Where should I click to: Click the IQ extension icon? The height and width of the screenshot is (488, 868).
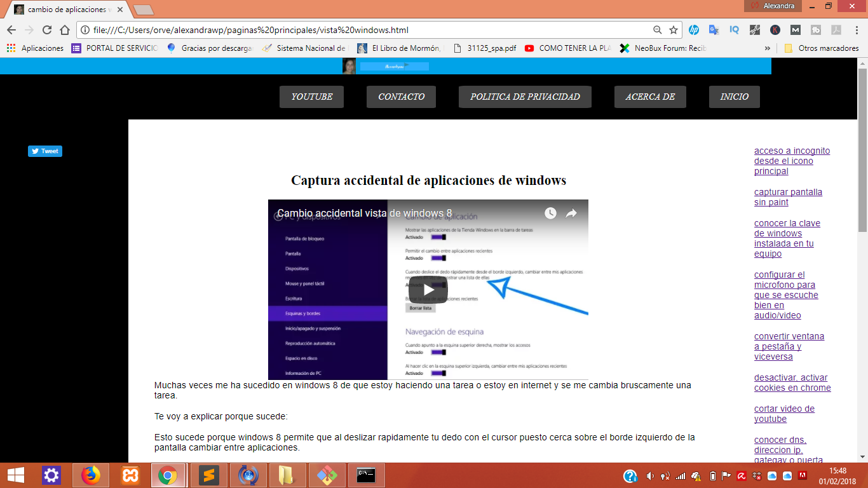(x=734, y=30)
